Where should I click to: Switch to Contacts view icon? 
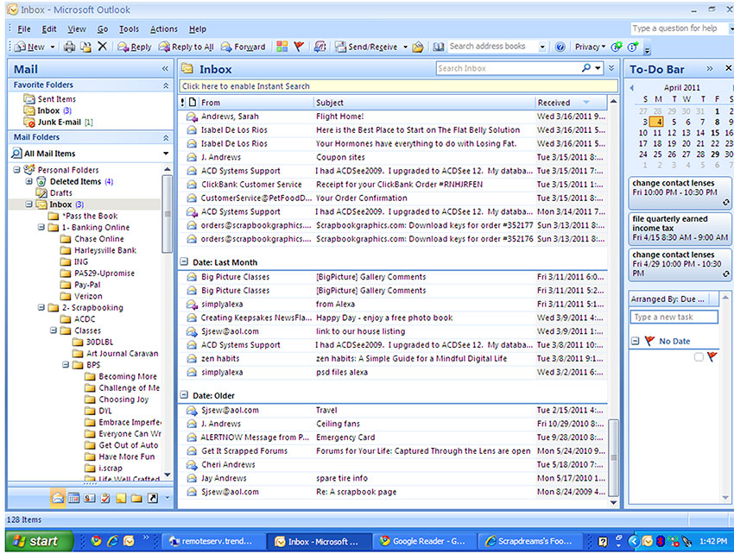pyautogui.click(x=90, y=498)
